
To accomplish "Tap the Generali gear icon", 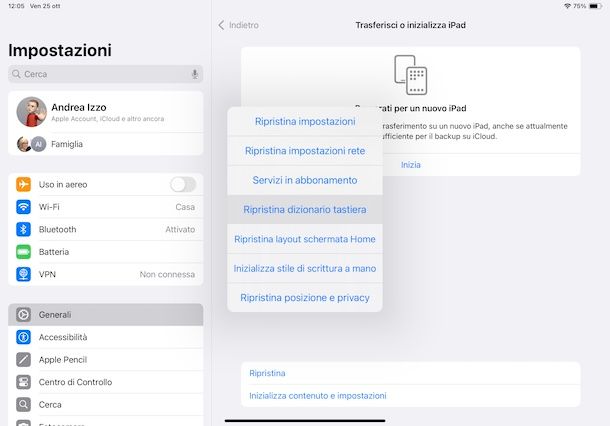I will [x=23, y=314].
